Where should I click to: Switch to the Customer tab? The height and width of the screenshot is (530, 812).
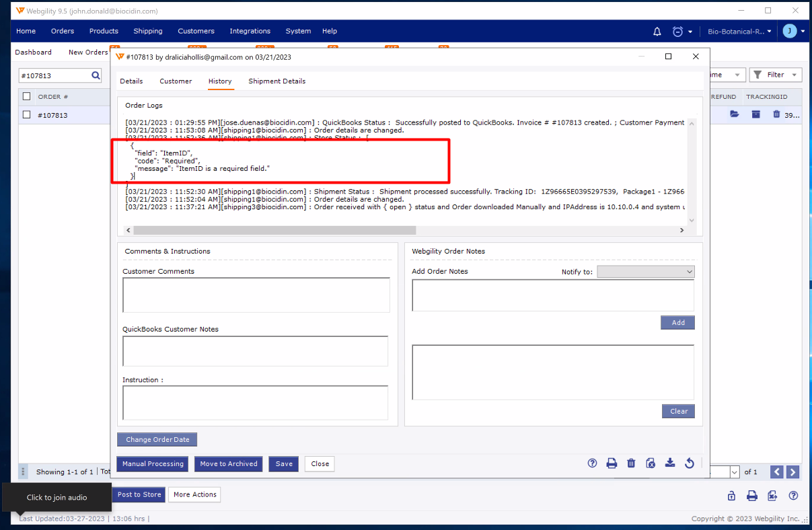(x=176, y=81)
